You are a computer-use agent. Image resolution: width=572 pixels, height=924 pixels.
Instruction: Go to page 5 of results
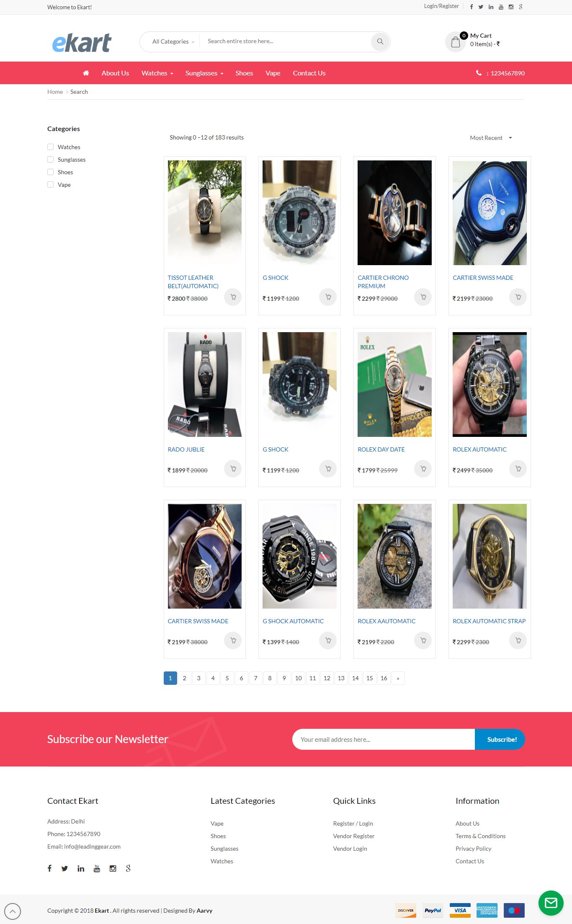tap(227, 678)
